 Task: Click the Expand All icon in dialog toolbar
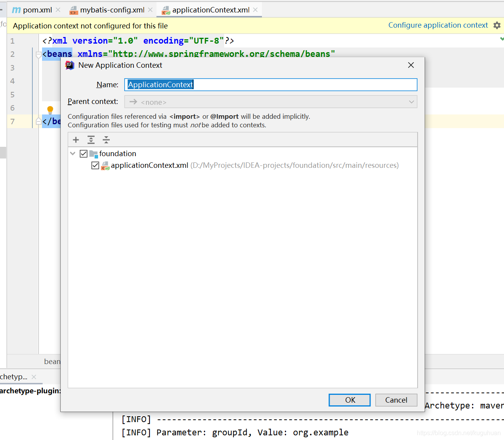click(91, 140)
